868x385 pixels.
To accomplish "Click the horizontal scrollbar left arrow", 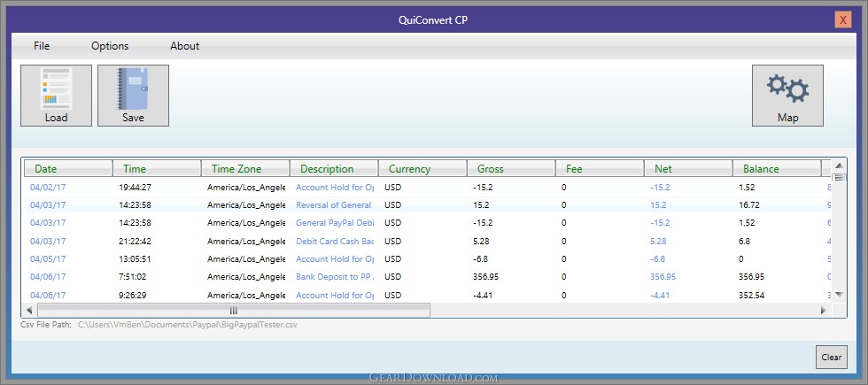I will point(29,311).
